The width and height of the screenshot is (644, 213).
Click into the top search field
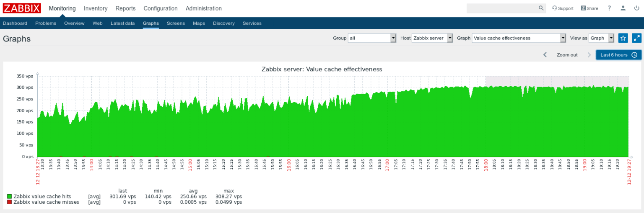pyautogui.click(x=502, y=8)
